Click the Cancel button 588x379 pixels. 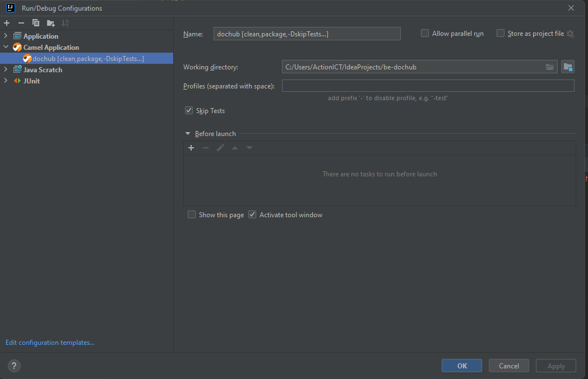509,366
